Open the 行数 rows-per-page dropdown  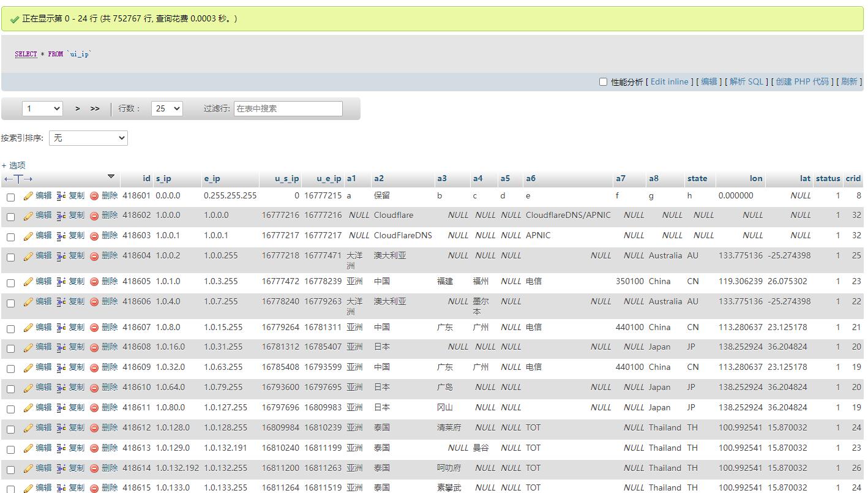point(167,108)
